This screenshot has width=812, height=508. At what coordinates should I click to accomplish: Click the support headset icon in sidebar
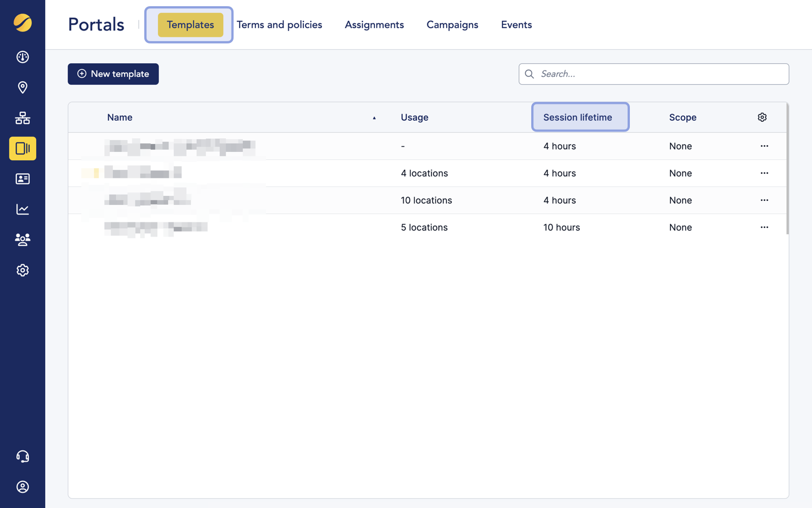pyautogui.click(x=23, y=456)
